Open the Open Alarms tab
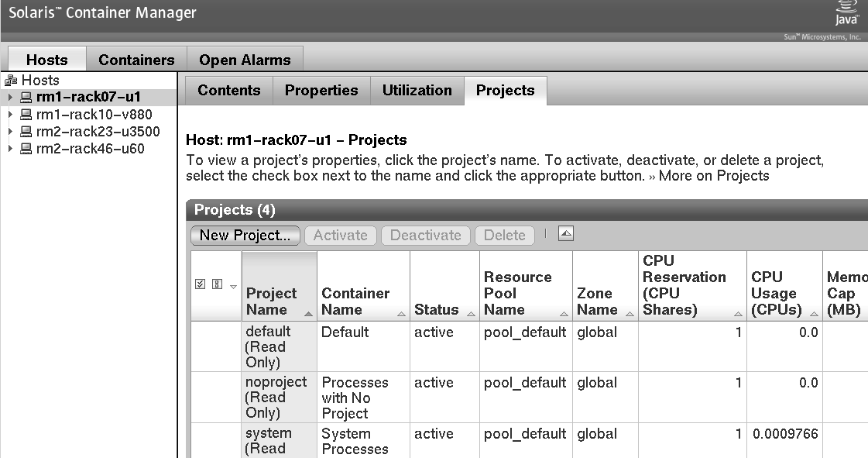The height and width of the screenshot is (458, 868). [x=245, y=59]
